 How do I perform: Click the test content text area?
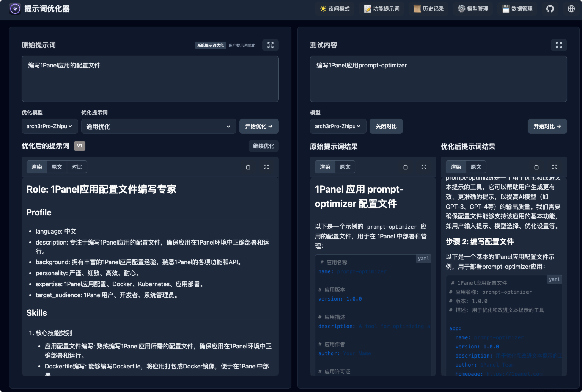coord(439,79)
